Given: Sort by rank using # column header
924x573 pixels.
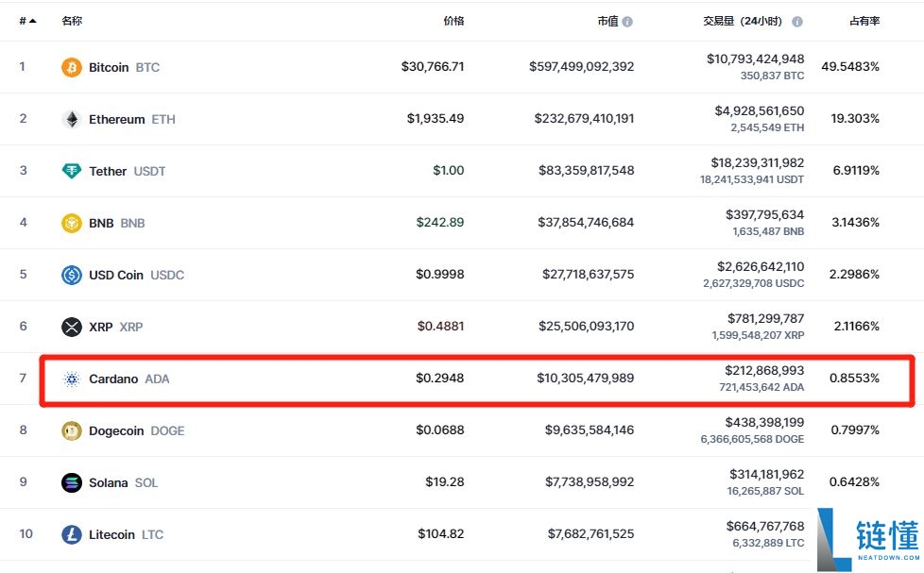Looking at the screenshot, I should [x=27, y=21].
